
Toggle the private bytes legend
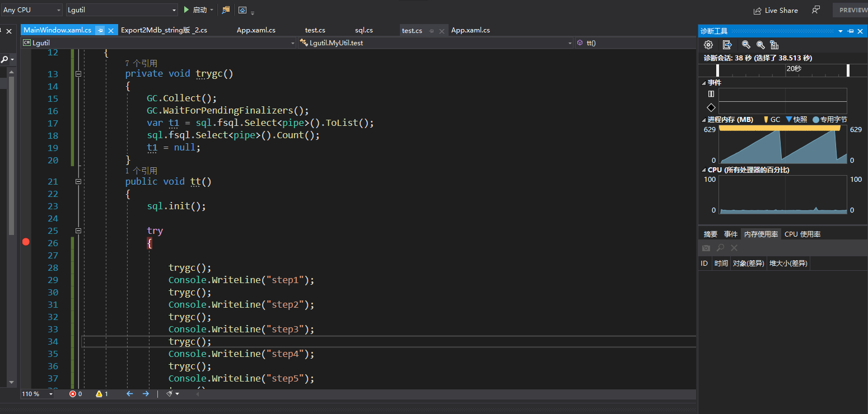(829, 119)
